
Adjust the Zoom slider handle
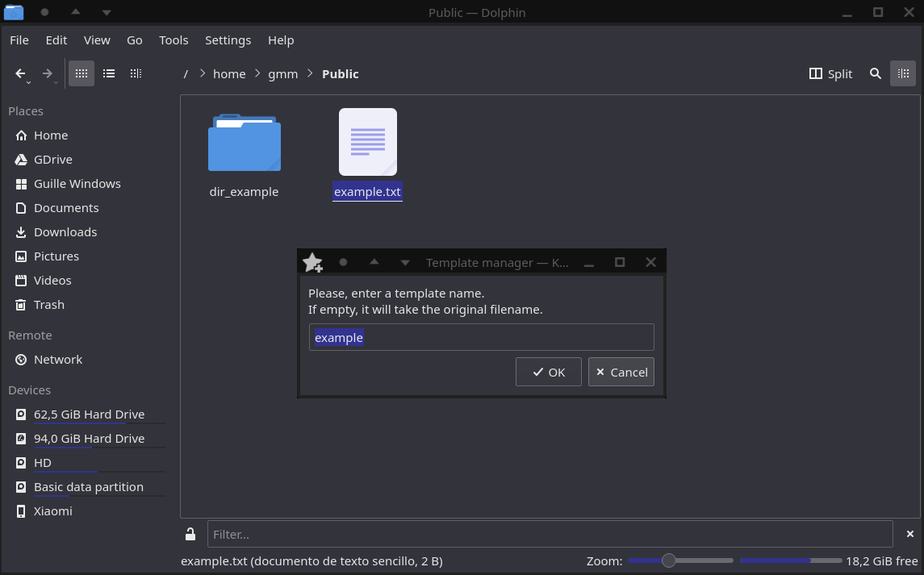pyautogui.click(x=668, y=560)
